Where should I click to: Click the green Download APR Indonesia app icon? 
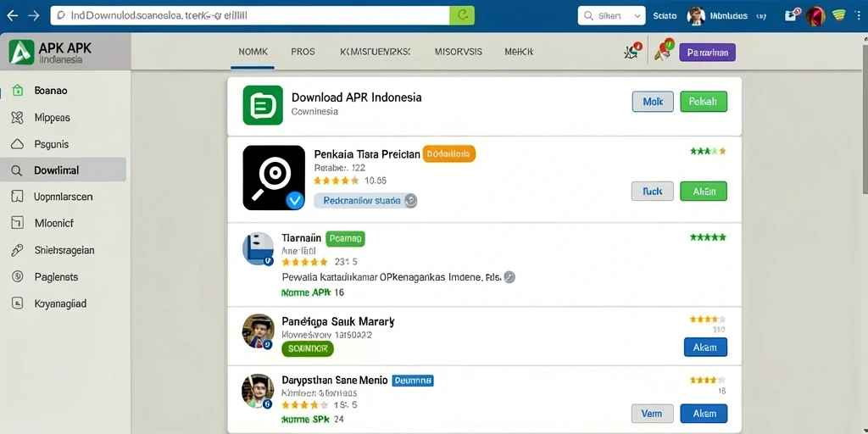tap(263, 105)
